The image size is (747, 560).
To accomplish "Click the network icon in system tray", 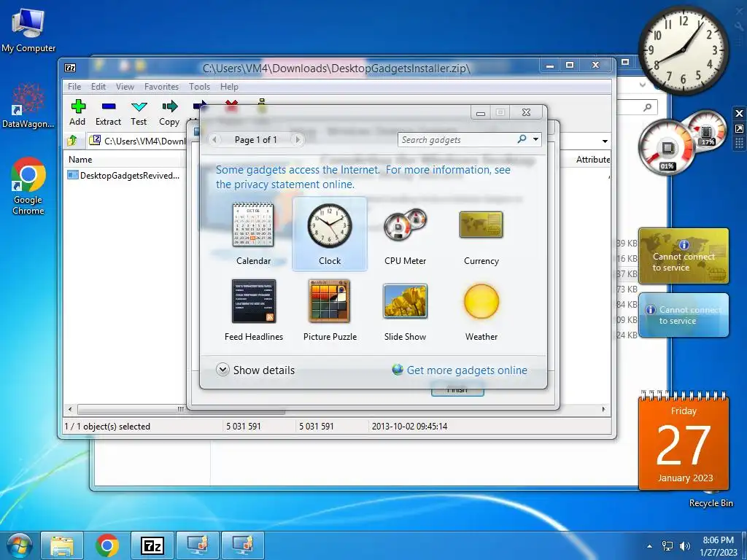I will 667,545.
